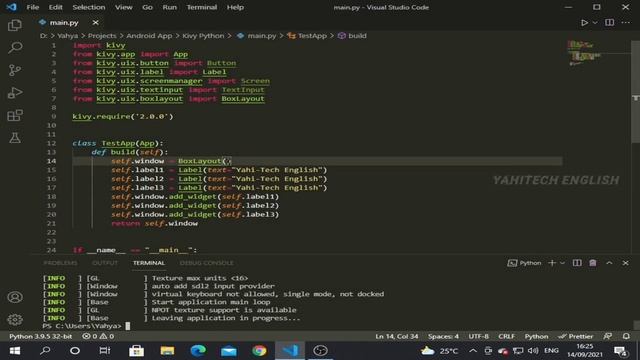Close the main.py tab
The width and height of the screenshot is (640, 360).
click(x=95, y=23)
